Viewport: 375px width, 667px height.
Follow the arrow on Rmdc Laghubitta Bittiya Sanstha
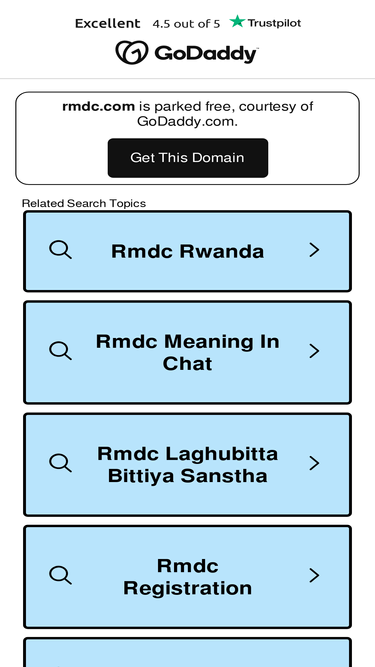(314, 463)
